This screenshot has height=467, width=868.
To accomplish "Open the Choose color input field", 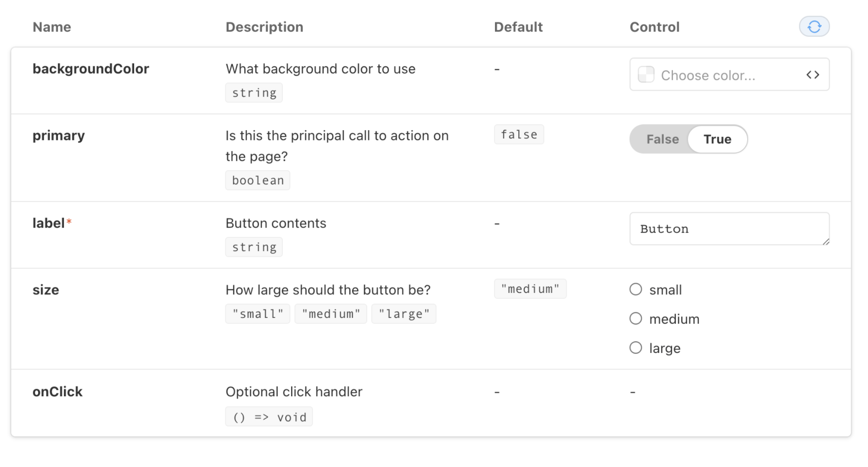I will (x=729, y=75).
